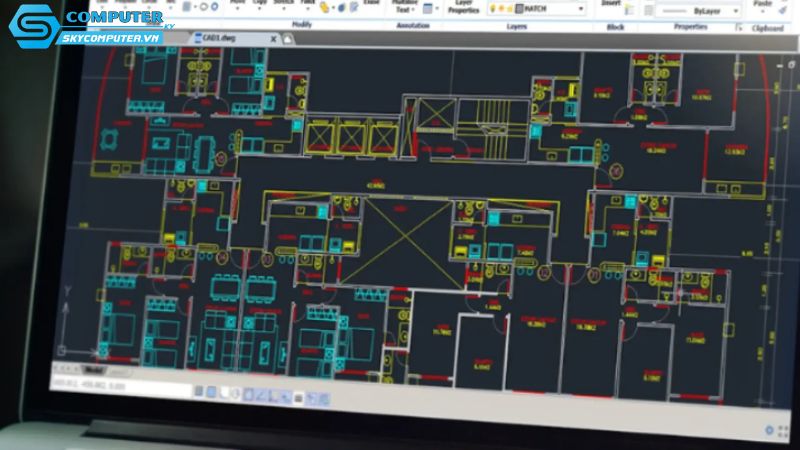Expand the Properties panel launcher arrow

click(x=738, y=28)
